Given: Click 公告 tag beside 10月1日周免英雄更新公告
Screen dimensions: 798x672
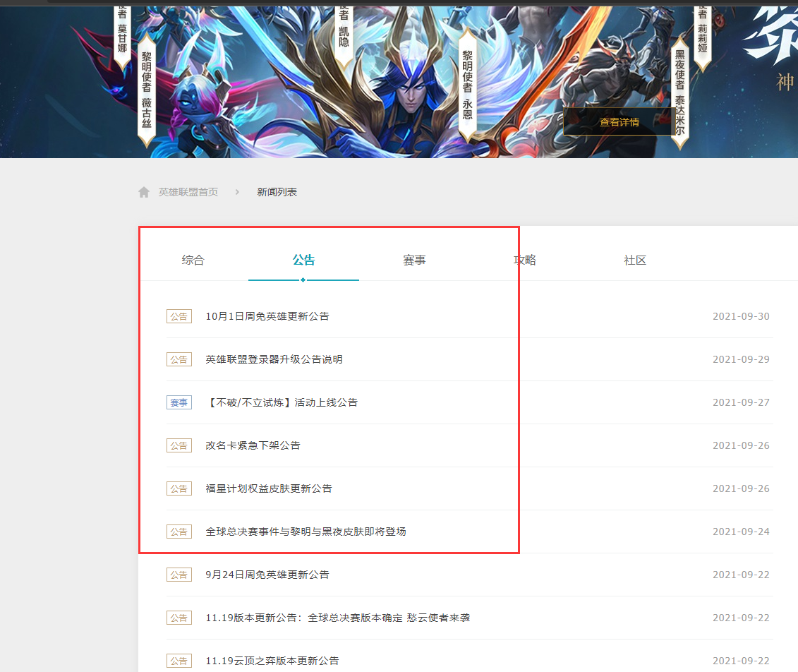Looking at the screenshot, I should pyautogui.click(x=179, y=316).
